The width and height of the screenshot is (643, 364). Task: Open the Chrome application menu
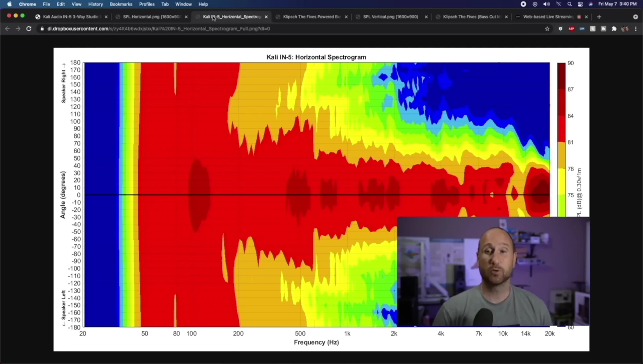pos(27,4)
